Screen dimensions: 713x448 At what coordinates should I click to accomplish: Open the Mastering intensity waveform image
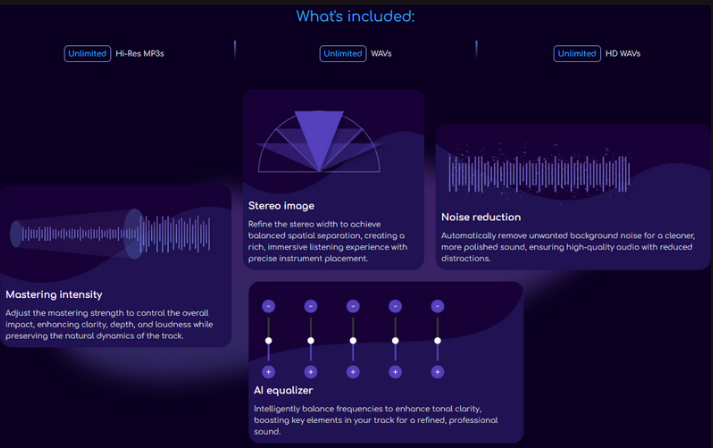coord(112,234)
